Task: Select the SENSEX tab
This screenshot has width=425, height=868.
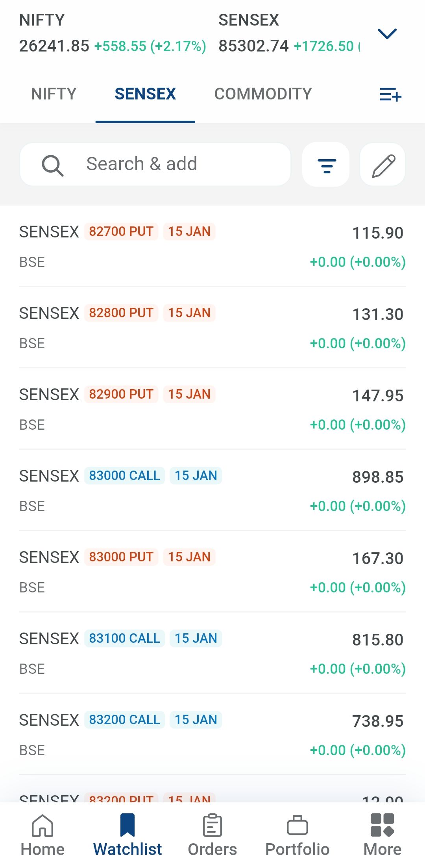Action: click(x=145, y=94)
